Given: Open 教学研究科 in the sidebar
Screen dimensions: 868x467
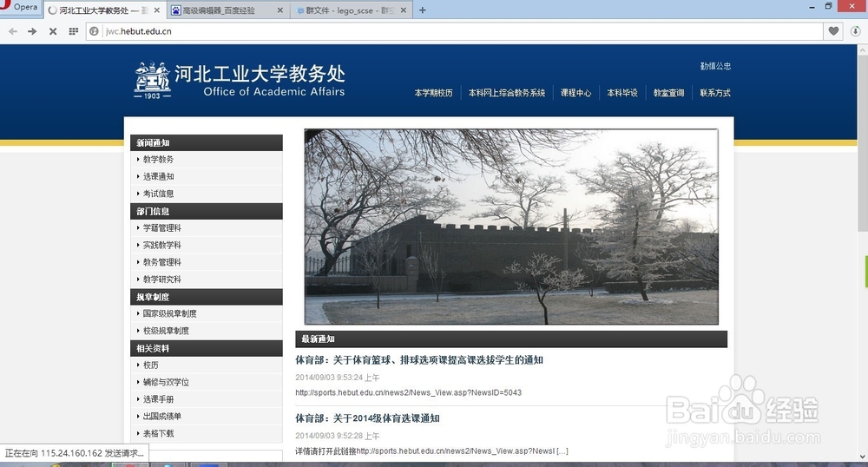Looking at the screenshot, I should click(161, 280).
